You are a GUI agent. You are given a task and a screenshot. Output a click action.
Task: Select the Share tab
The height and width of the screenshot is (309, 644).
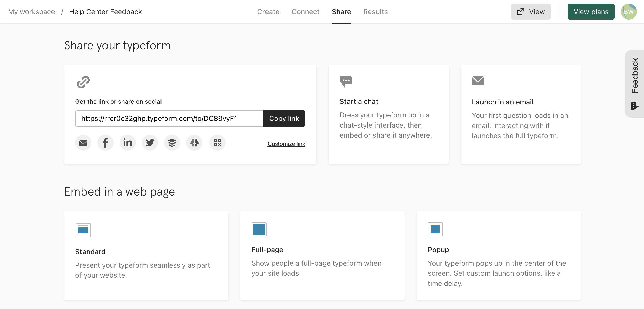(341, 12)
